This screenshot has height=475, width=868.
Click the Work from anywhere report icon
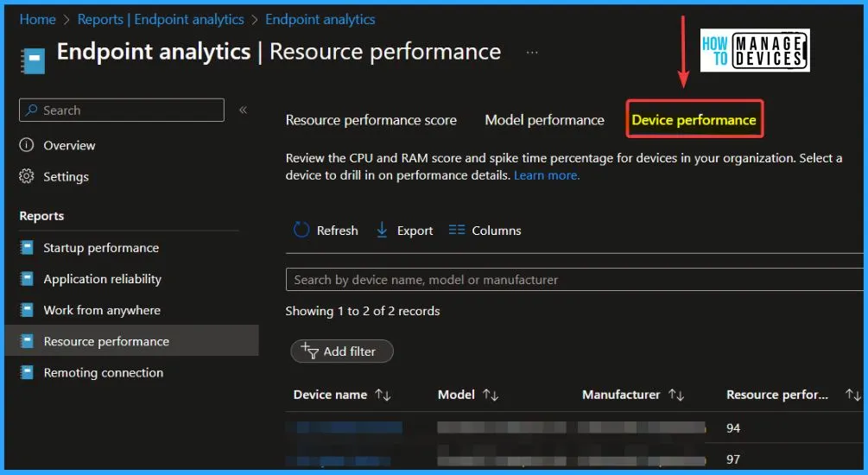coord(27,309)
